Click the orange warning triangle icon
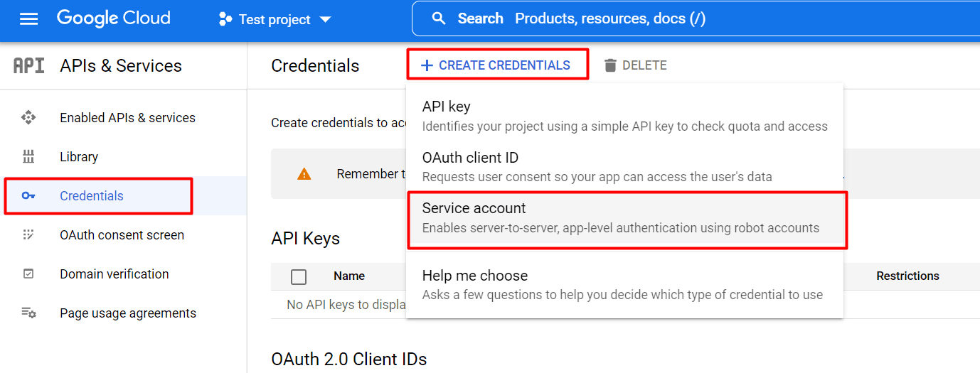 [304, 174]
